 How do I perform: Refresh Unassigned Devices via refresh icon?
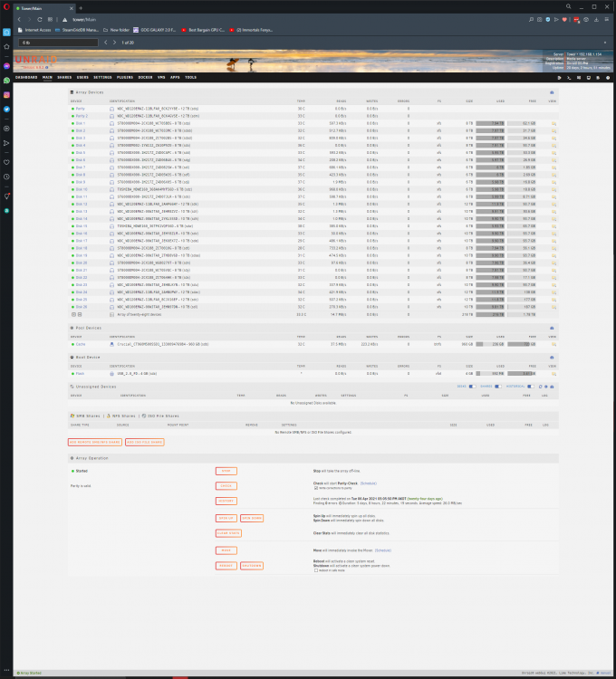pyautogui.click(x=540, y=387)
